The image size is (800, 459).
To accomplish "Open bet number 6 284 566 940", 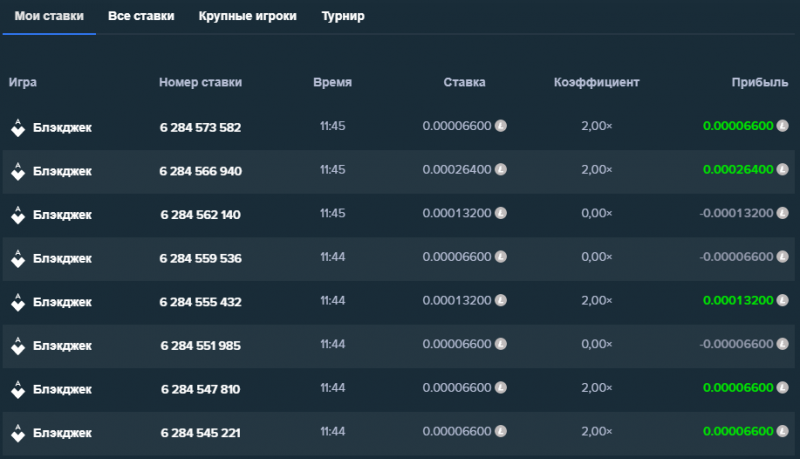I will click(x=201, y=171).
